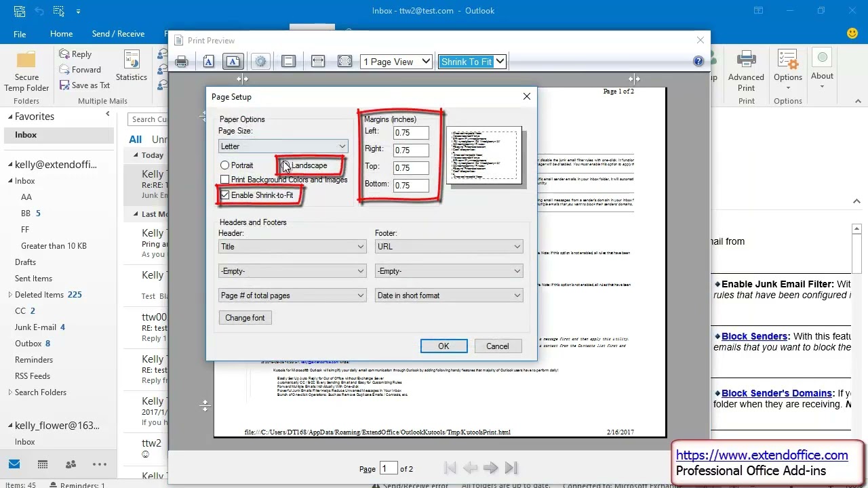Screen dimensions: 868x488
Task: Open more navigation options ellipsis
Action: pyautogui.click(x=100, y=464)
